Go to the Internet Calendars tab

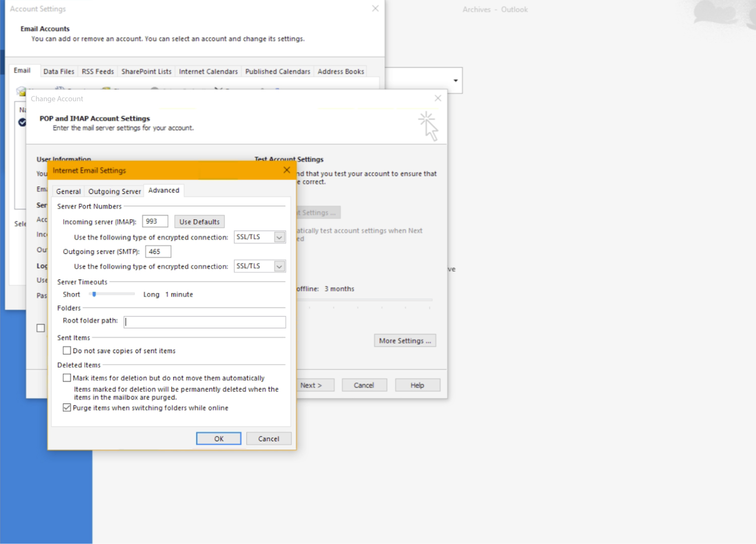coord(208,72)
